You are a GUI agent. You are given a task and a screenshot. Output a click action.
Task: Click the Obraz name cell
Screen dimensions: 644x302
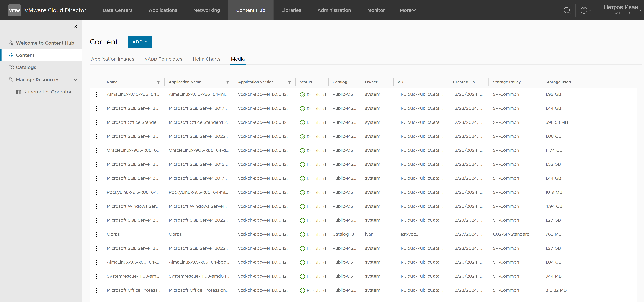point(113,234)
